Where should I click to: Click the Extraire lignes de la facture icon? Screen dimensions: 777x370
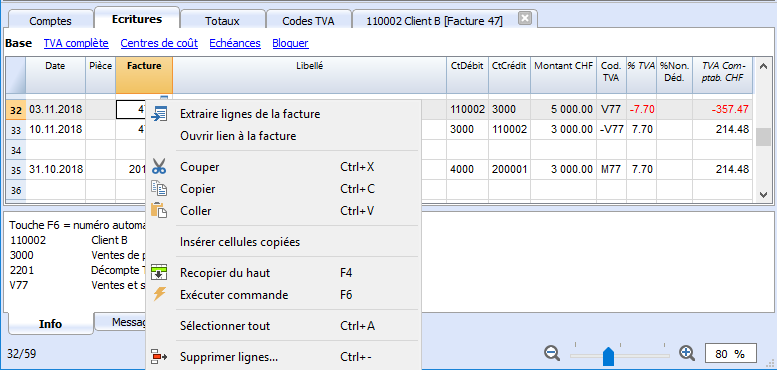(x=159, y=114)
